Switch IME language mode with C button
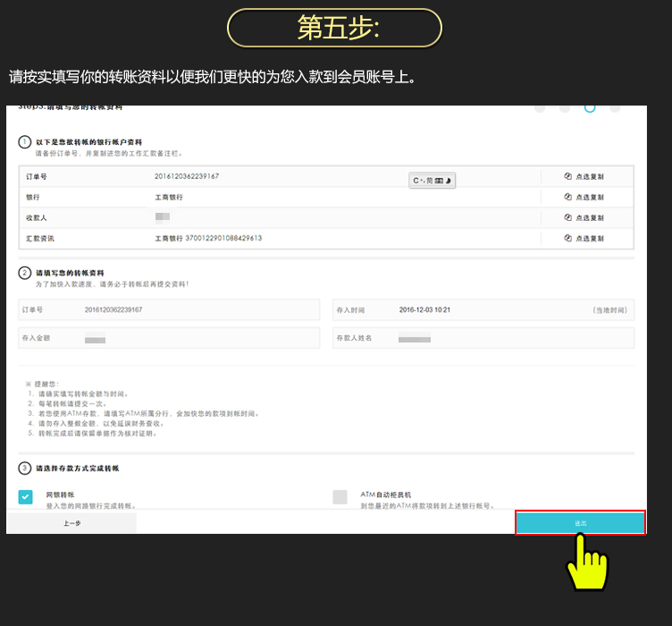The width and height of the screenshot is (672, 626). tap(416, 181)
